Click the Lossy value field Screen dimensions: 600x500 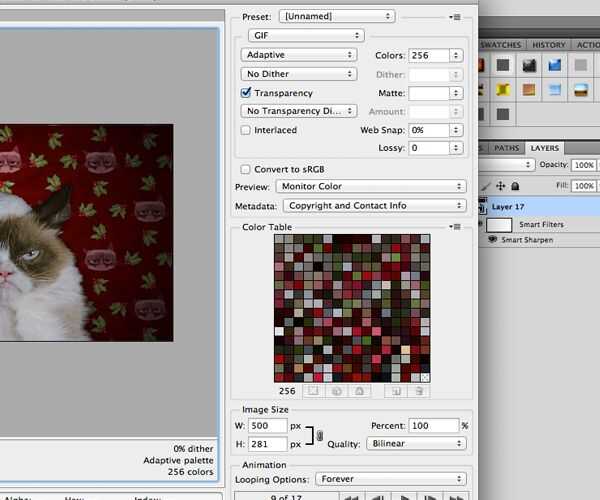[429, 148]
